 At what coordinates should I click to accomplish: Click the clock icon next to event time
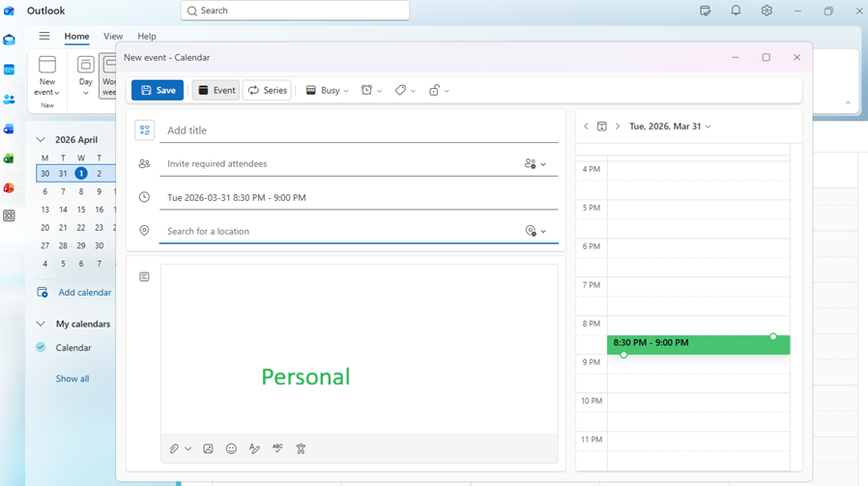click(x=144, y=197)
